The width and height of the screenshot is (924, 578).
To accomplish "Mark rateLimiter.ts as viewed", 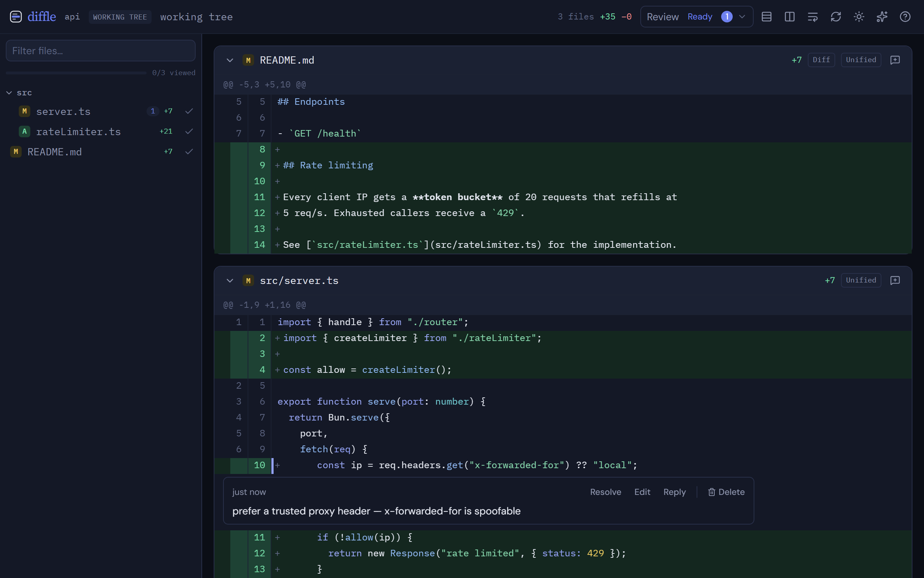I will tap(189, 131).
